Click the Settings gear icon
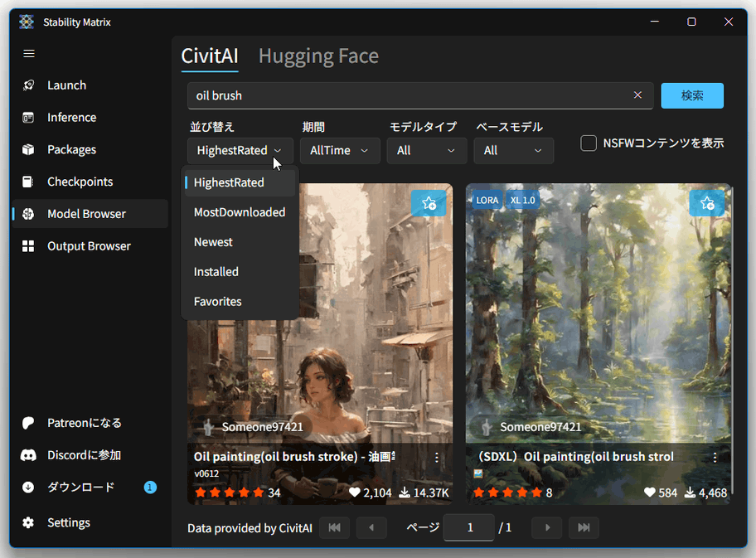The height and width of the screenshot is (558, 756). [28, 523]
